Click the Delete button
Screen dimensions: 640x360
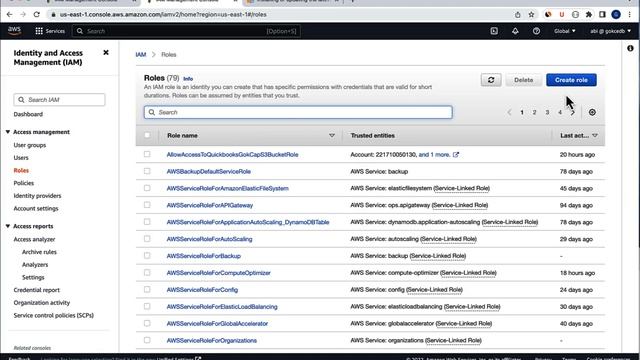pos(523,80)
